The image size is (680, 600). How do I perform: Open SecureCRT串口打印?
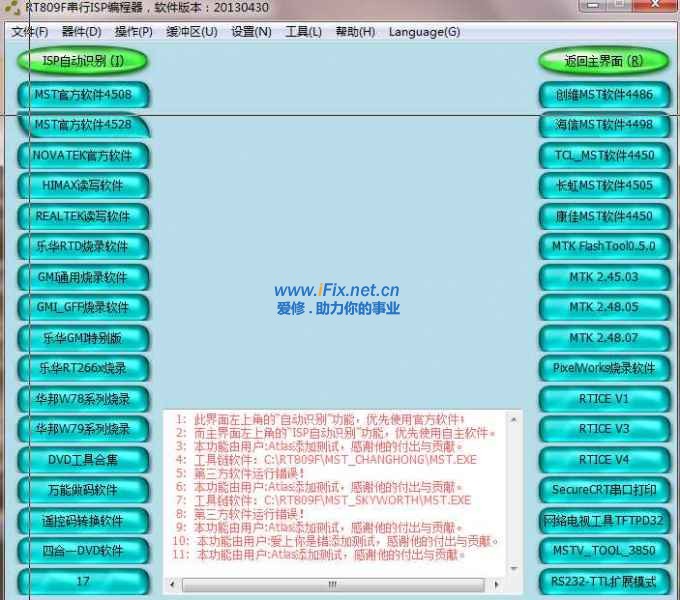[x=604, y=490]
